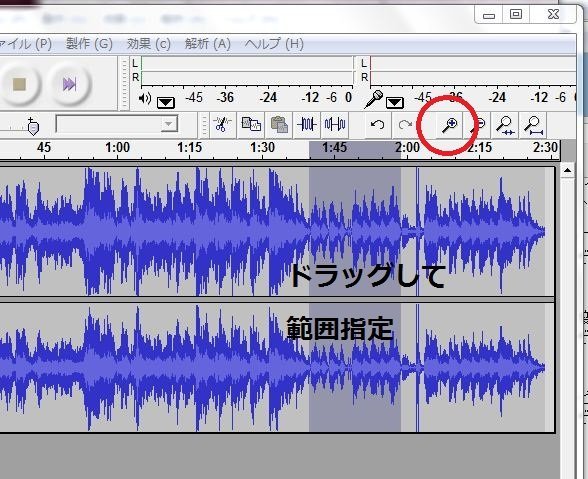Click the Fit Project zoom icon
The height and width of the screenshot is (479, 588).
pos(533,125)
